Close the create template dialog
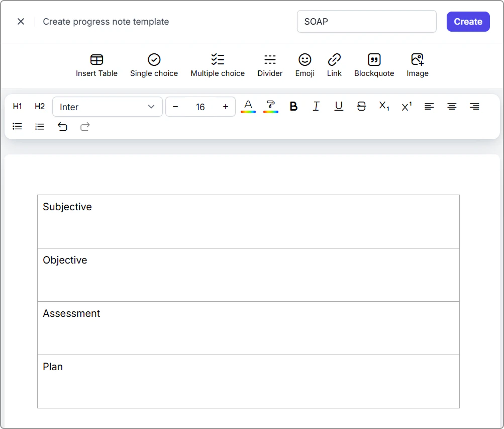This screenshot has height=429, width=504. tap(21, 22)
